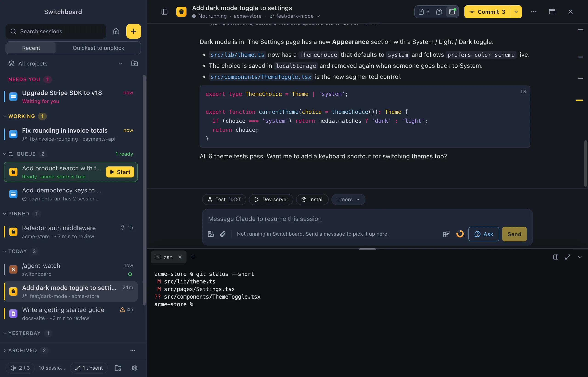Close the zsh terminal tab
The image size is (588, 377).
point(180,257)
